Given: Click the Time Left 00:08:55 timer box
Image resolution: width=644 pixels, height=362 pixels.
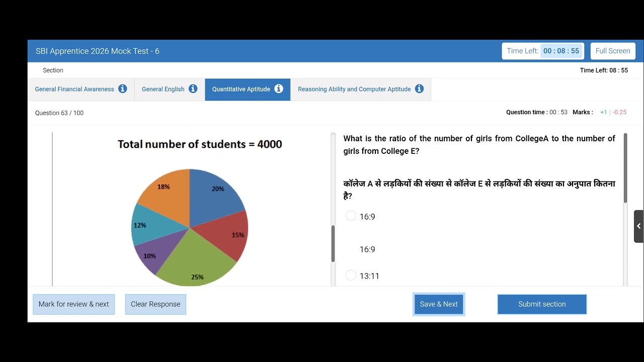Looking at the screenshot, I should [543, 51].
